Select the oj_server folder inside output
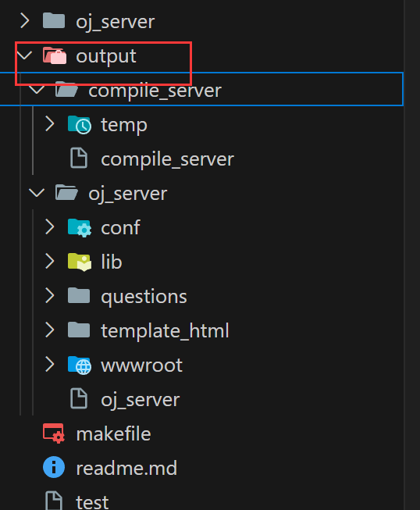Viewport: 420px width, 510px height. [128, 194]
